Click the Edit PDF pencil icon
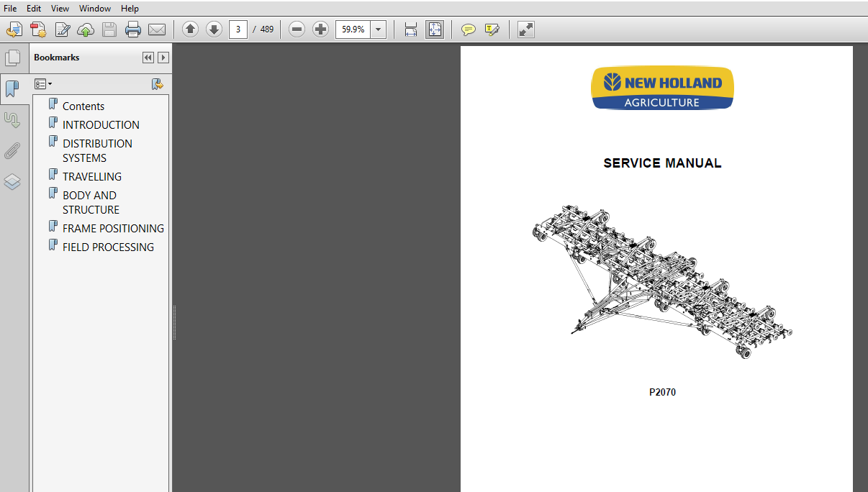 (x=63, y=29)
